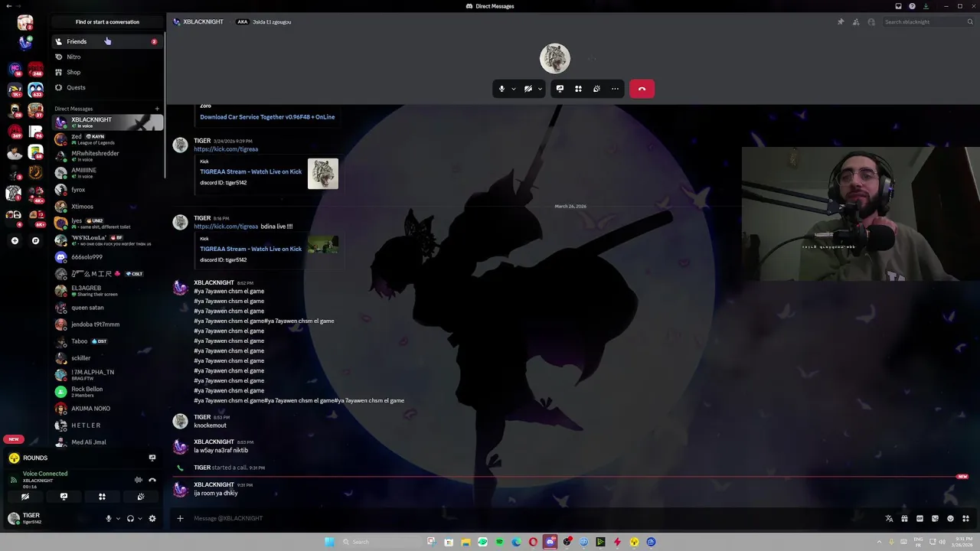Open the emoji picker

950,519
